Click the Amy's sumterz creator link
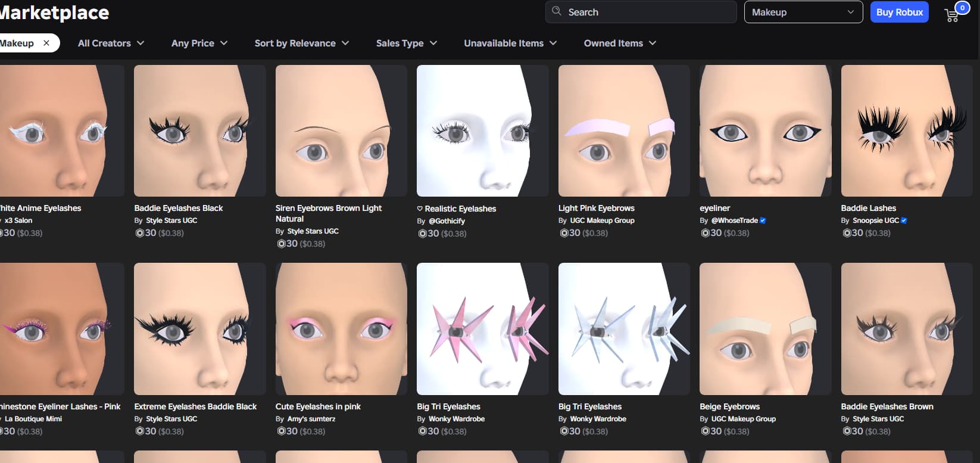 point(311,419)
